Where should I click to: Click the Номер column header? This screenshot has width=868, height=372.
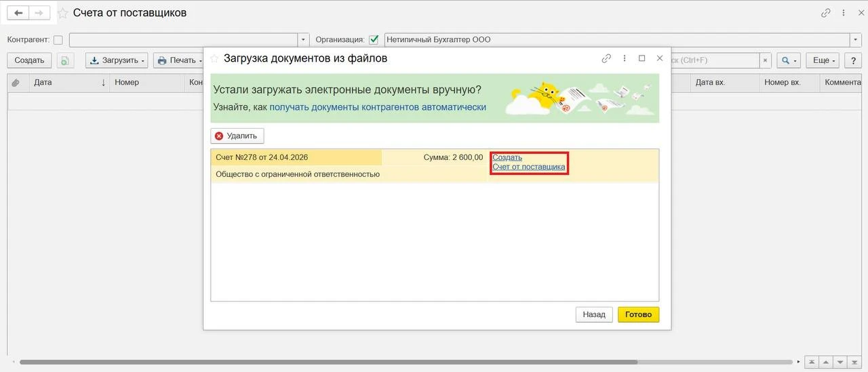click(x=146, y=83)
